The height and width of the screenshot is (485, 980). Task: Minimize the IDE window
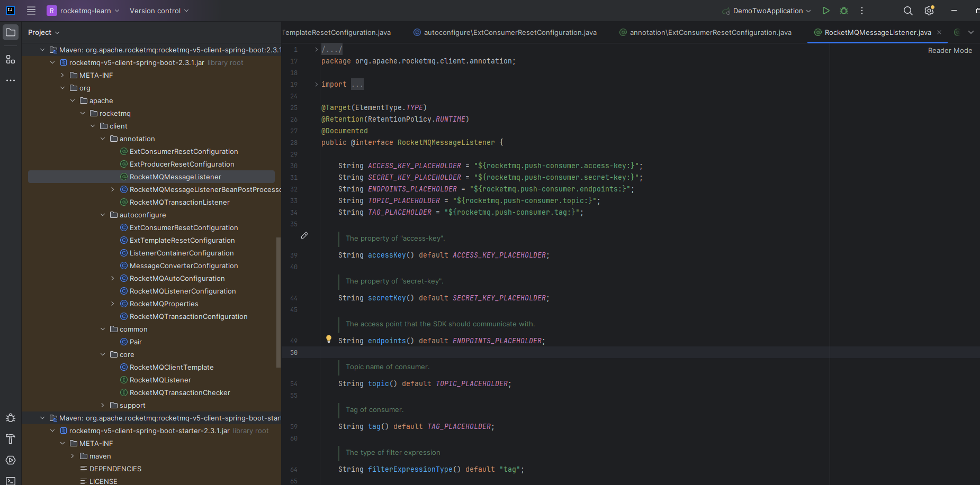pos(954,11)
